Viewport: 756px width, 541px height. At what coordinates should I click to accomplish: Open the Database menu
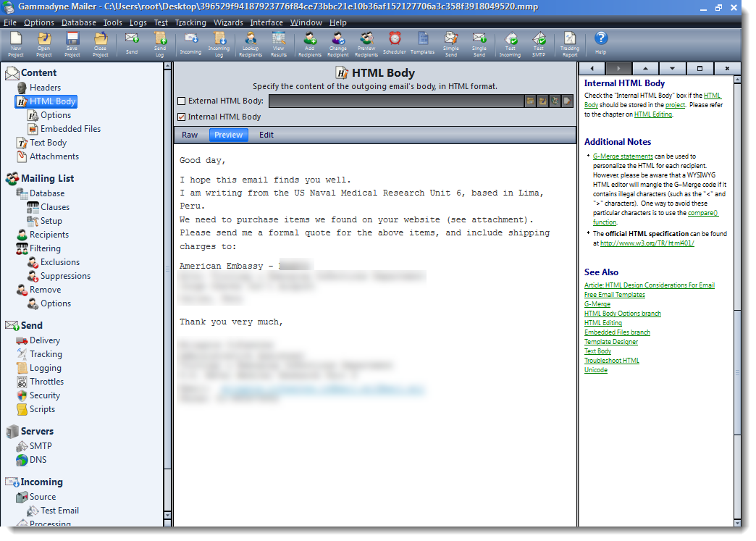click(79, 22)
